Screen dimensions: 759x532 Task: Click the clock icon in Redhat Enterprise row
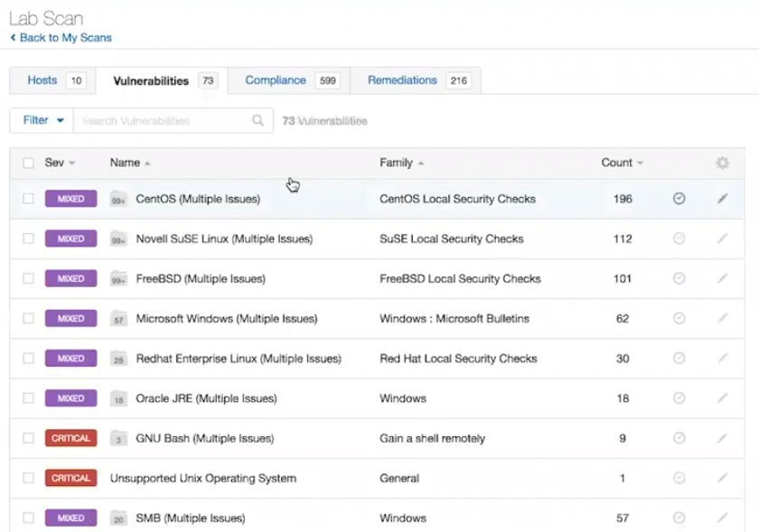click(x=679, y=359)
